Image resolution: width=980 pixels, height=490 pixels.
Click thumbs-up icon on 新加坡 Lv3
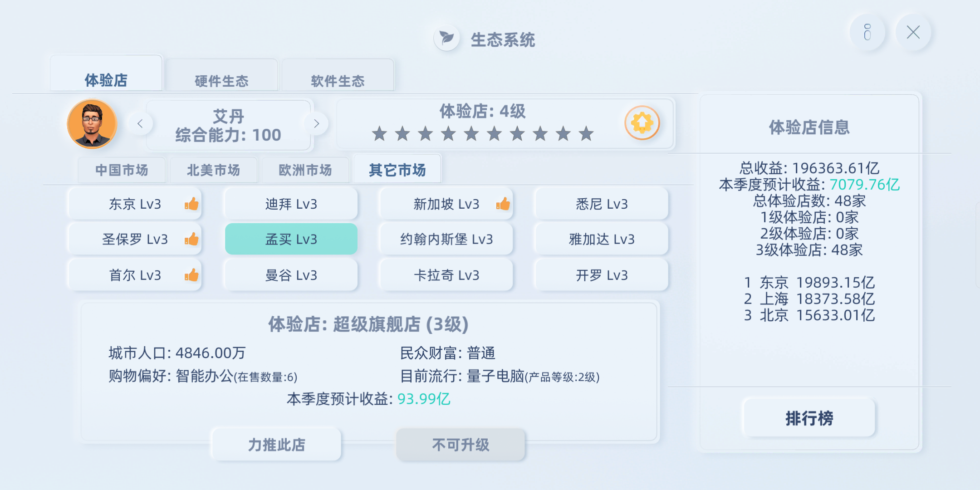(503, 204)
